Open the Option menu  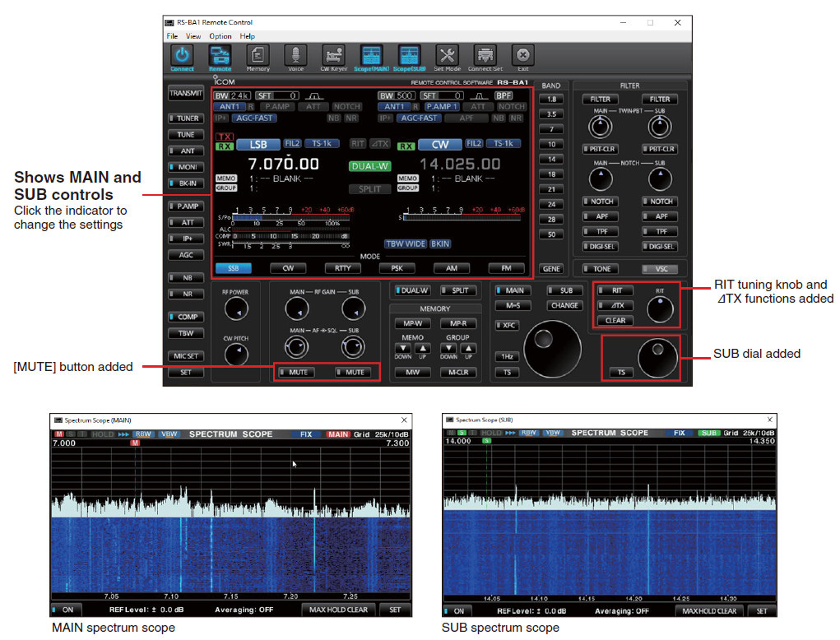point(220,36)
